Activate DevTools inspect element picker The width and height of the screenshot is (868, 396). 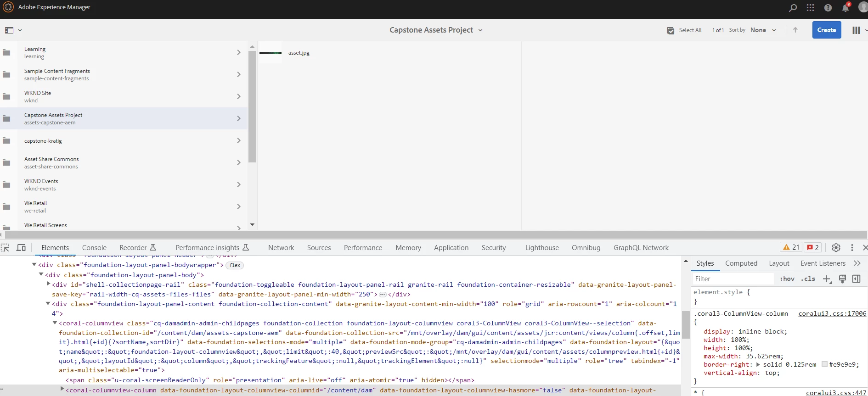click(5, 248)
